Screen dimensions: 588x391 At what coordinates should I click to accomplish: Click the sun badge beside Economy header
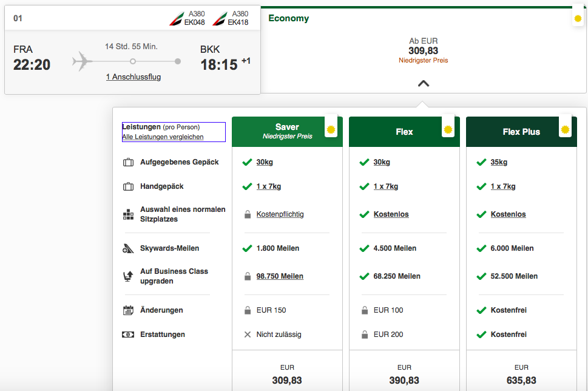pos(578,19)
